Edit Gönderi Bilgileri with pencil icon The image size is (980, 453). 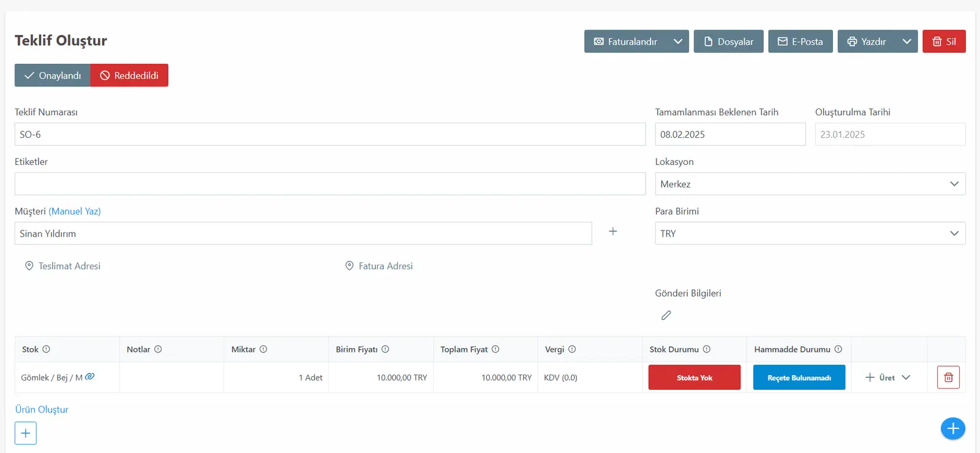[x=666, y=315]
